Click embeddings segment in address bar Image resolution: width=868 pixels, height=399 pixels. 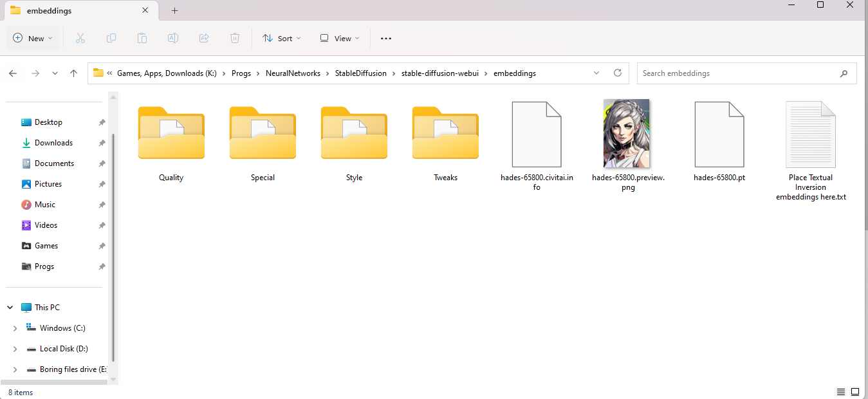[x=515, y=73]
